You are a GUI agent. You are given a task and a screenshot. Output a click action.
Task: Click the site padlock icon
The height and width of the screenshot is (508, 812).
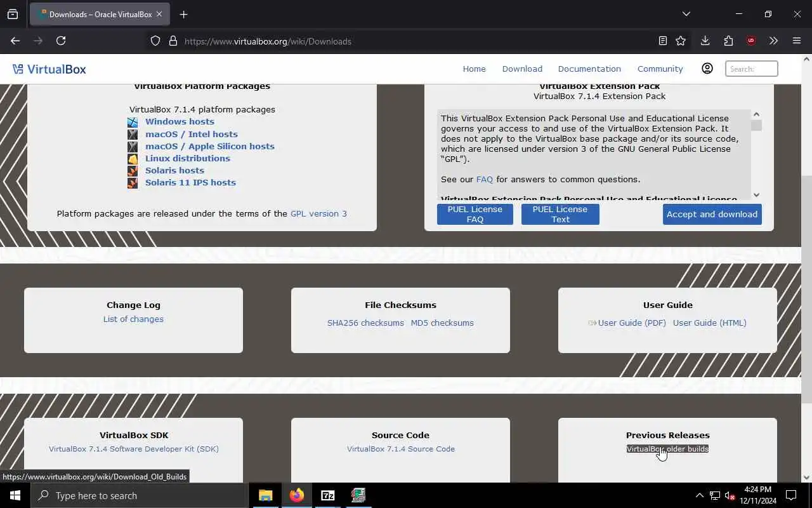[173, 41]
